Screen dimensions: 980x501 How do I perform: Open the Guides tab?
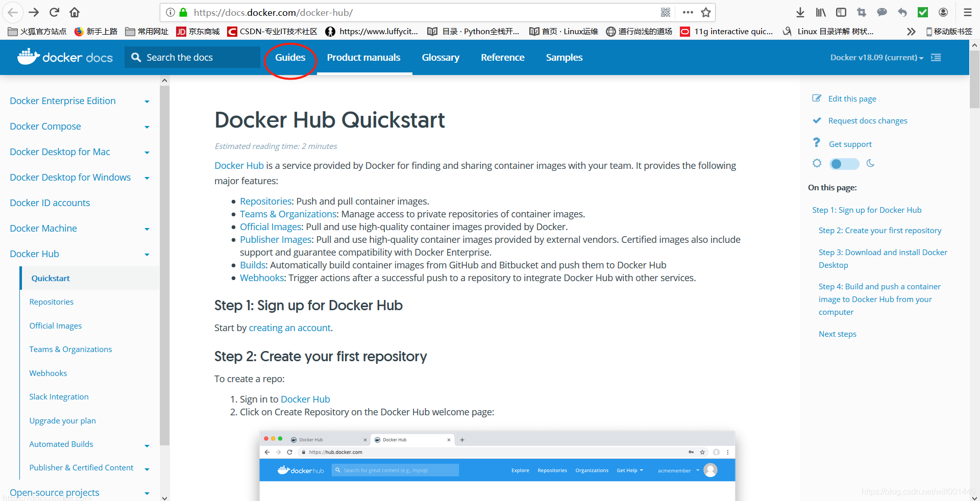click(290, 57)
